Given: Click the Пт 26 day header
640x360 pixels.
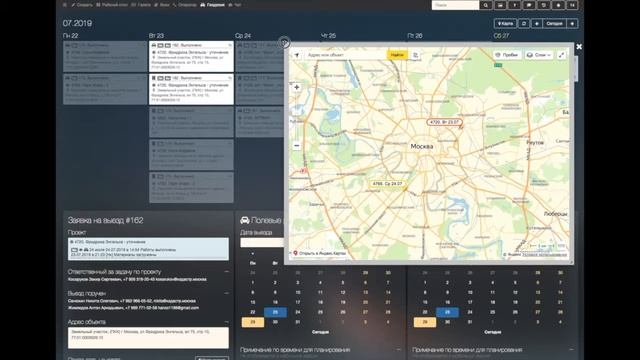Looking at the screenshot, I should tap(415, 36).
